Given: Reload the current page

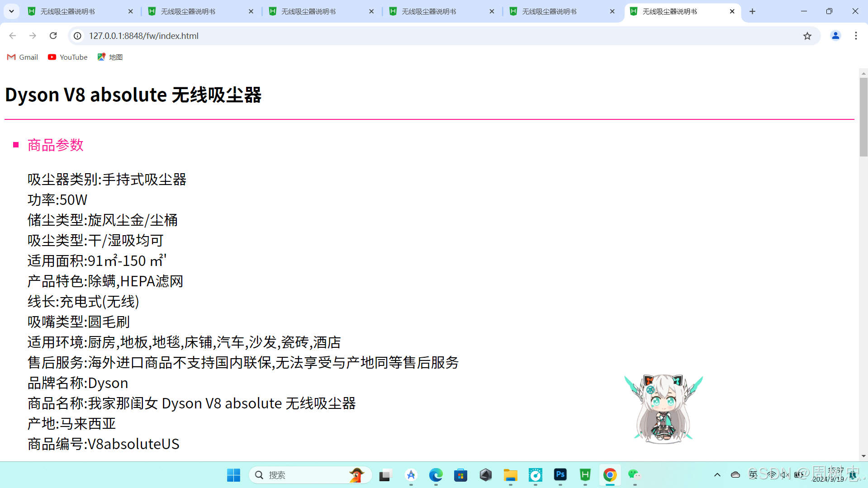Looking at the screenshot, I should pyautogui.click(x=53, y=36).
